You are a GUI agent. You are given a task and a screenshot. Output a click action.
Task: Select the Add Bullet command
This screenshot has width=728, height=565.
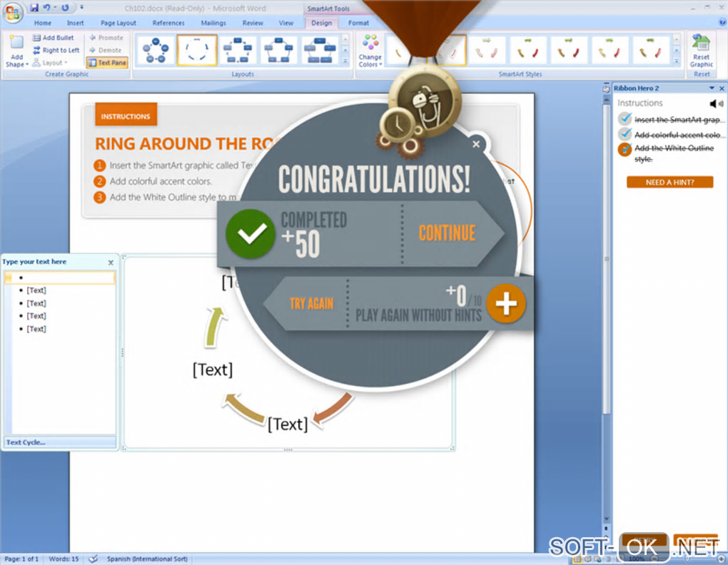click(53, 38)
